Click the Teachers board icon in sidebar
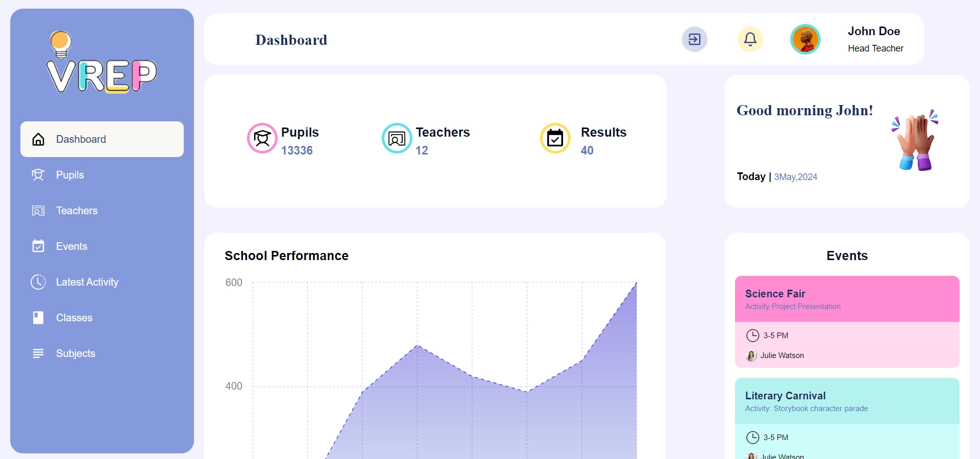Screen dimensions: 980x459 [x=38, y=211]
